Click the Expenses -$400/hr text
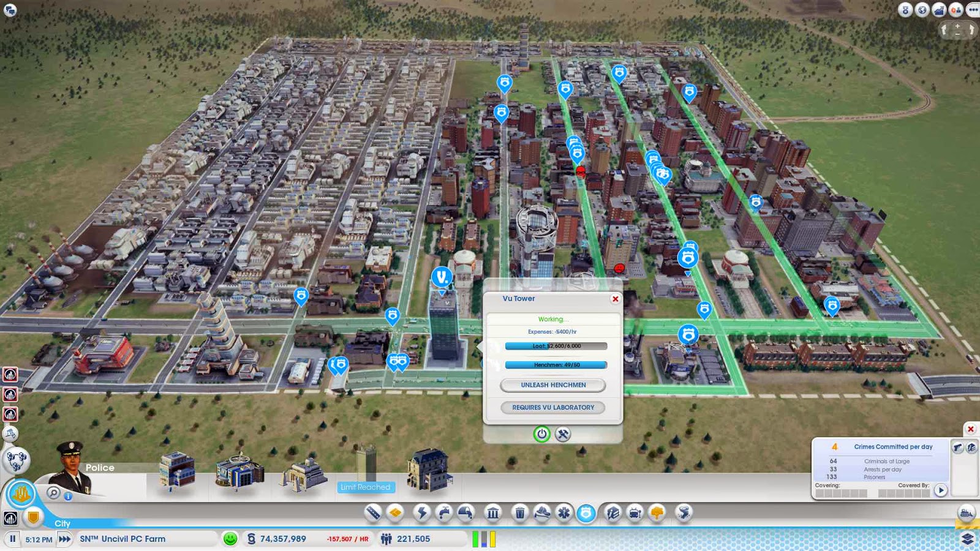 tap(552, 332)
